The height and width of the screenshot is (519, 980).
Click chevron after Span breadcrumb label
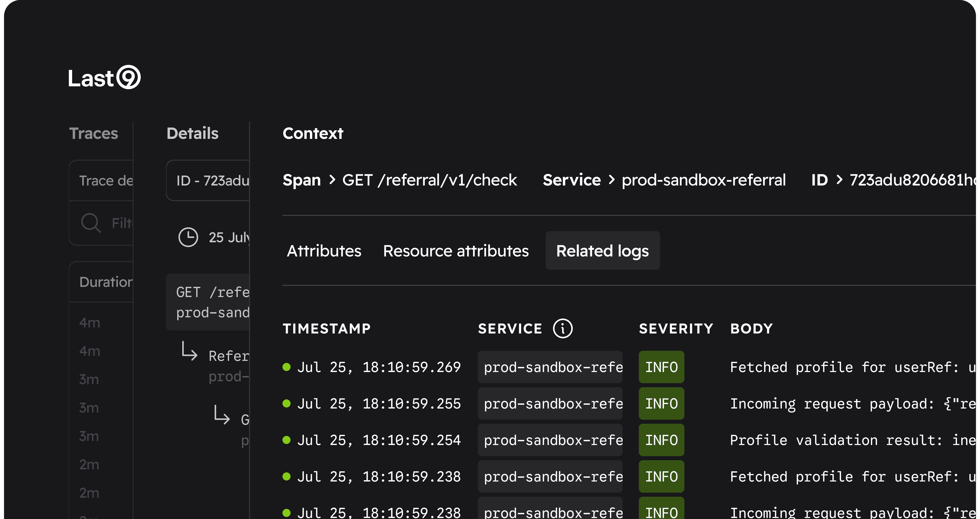coord(332,180)
